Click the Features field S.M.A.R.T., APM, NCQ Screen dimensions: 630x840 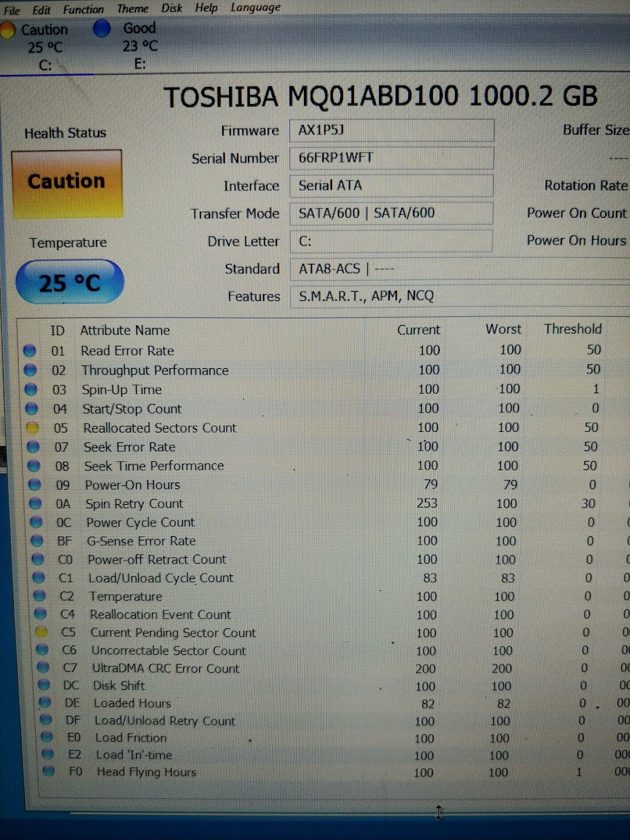pyautogui.click(x=460, y=296)
